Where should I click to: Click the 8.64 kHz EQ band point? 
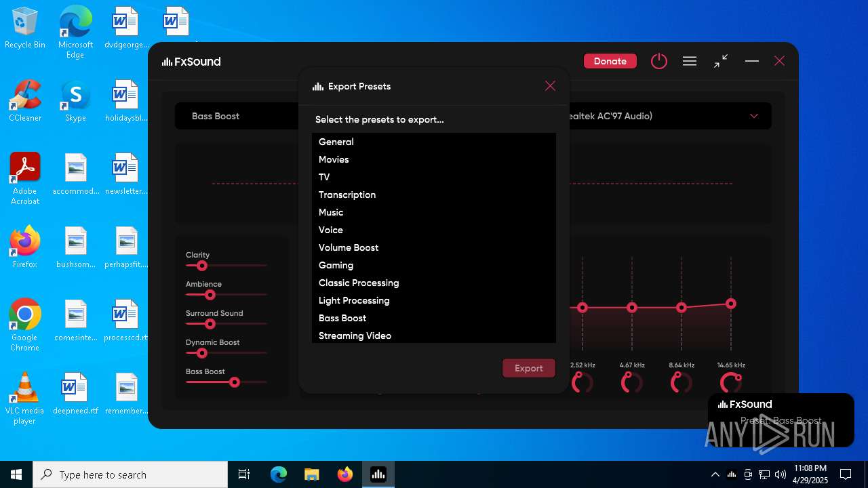point(682,308)
